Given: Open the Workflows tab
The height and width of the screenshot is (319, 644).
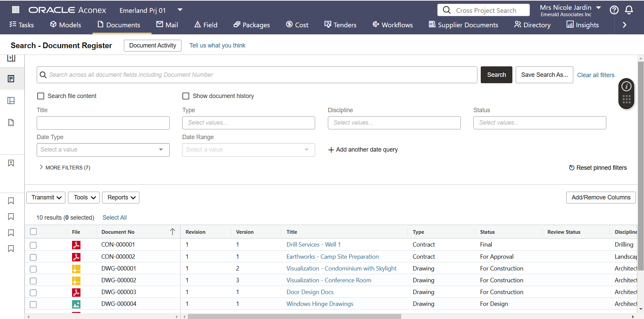Looking at the screenshot, I should 393,25.
